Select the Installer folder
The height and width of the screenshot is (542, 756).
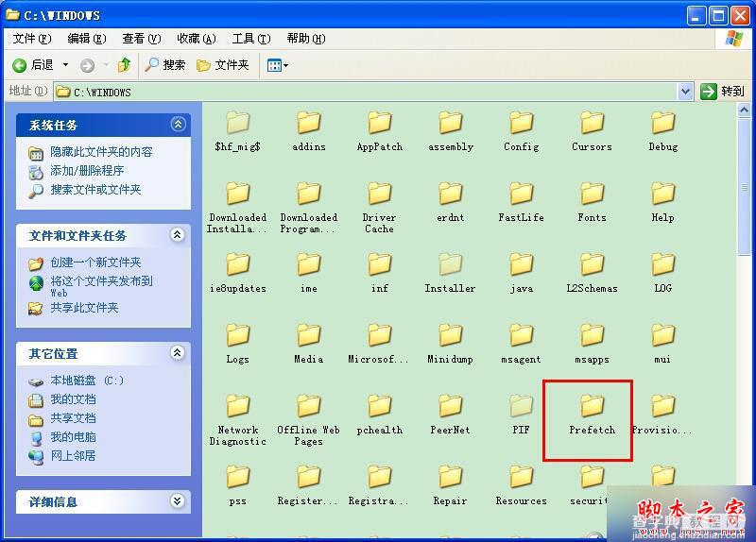451,273
